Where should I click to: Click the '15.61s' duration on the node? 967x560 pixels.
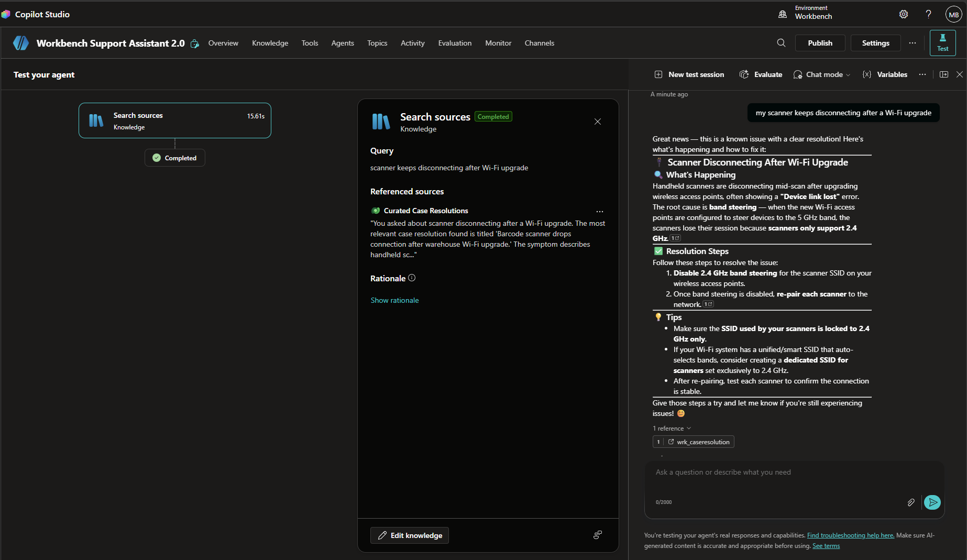point(256,116)
